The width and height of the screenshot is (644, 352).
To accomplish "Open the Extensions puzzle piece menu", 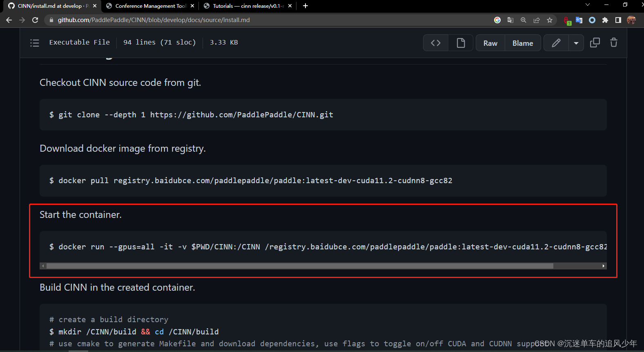I will (605, 20).
